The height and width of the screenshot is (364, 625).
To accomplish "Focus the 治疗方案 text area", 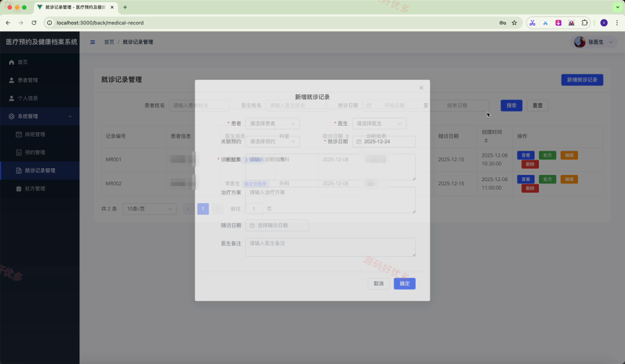I will (x=330, y=200).
